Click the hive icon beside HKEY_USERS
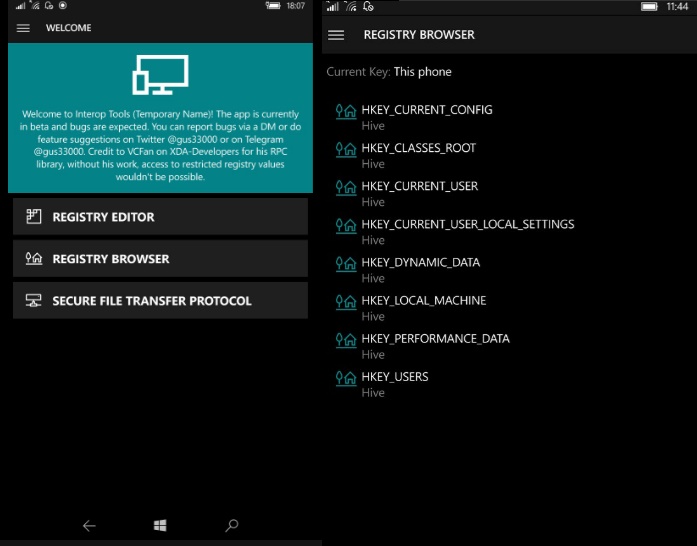 (346, 378)
